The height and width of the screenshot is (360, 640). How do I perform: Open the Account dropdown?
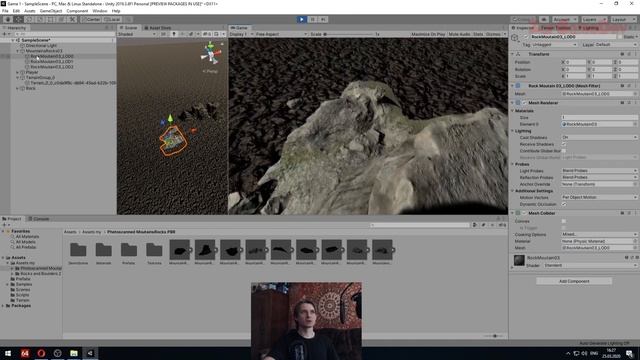(x=564, y=19)
